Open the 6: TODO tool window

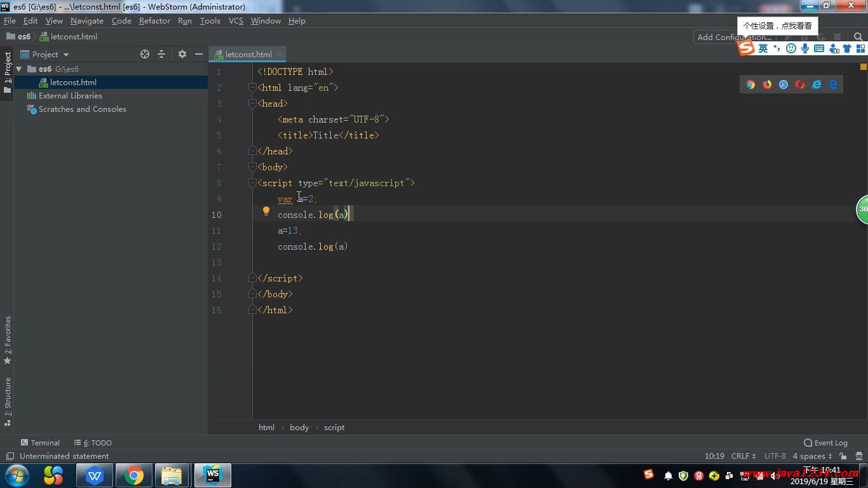tap(93, 443)
